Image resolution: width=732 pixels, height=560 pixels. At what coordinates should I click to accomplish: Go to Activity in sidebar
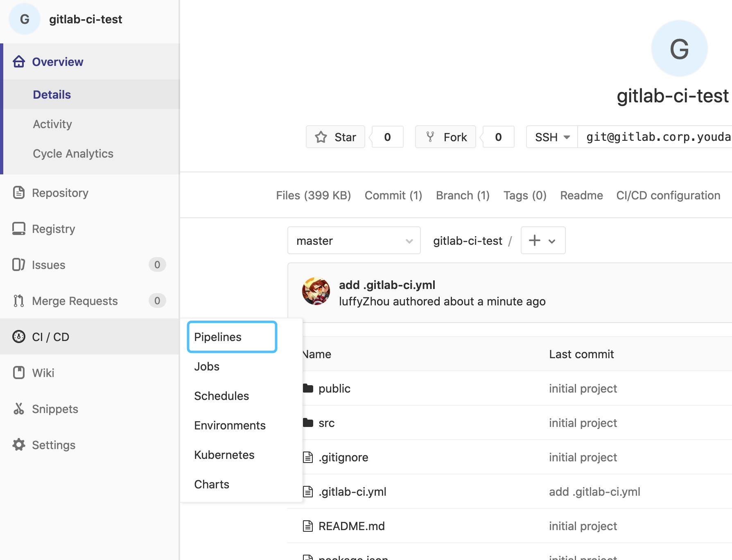(52, 124)
